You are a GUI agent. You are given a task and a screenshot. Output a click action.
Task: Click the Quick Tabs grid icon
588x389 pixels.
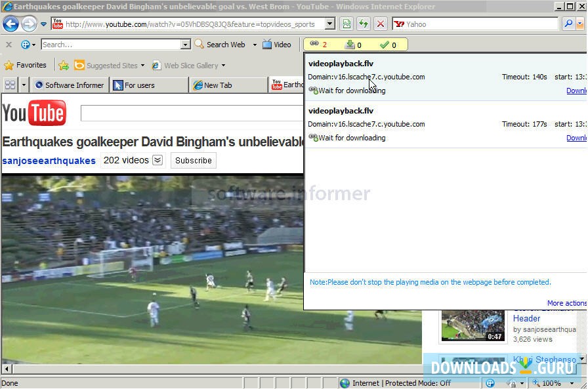point(10,85)
